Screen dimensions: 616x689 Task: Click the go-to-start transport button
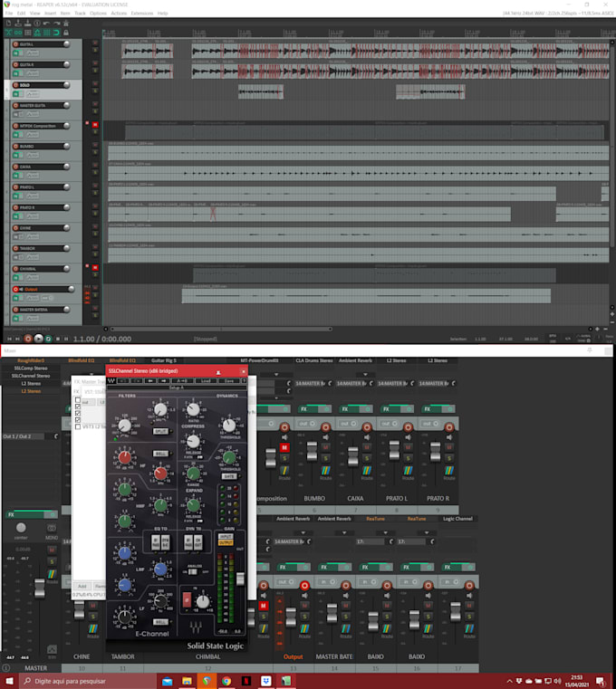[9, 339]
